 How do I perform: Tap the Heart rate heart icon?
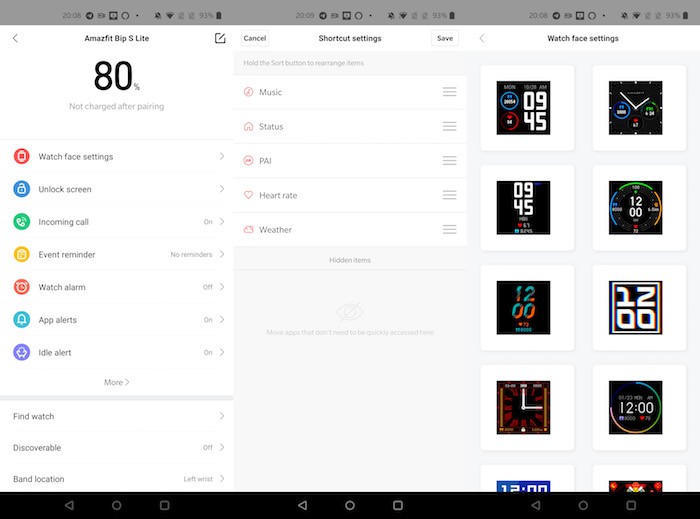point(249,195)
